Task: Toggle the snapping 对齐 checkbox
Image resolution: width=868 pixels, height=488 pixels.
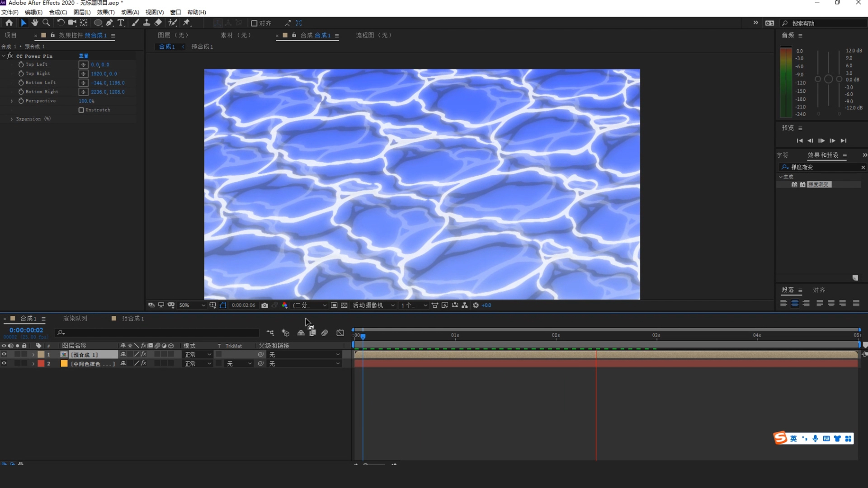Action: [x=254, y=23]
